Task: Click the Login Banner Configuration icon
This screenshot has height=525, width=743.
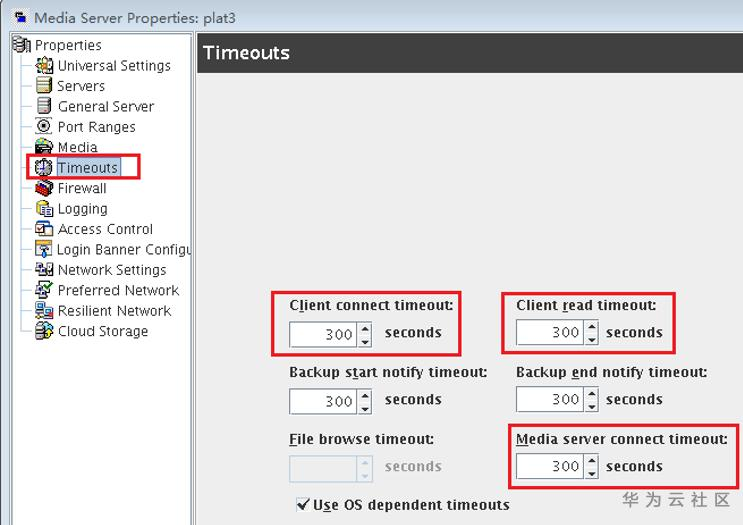Action: pos(44,249)
